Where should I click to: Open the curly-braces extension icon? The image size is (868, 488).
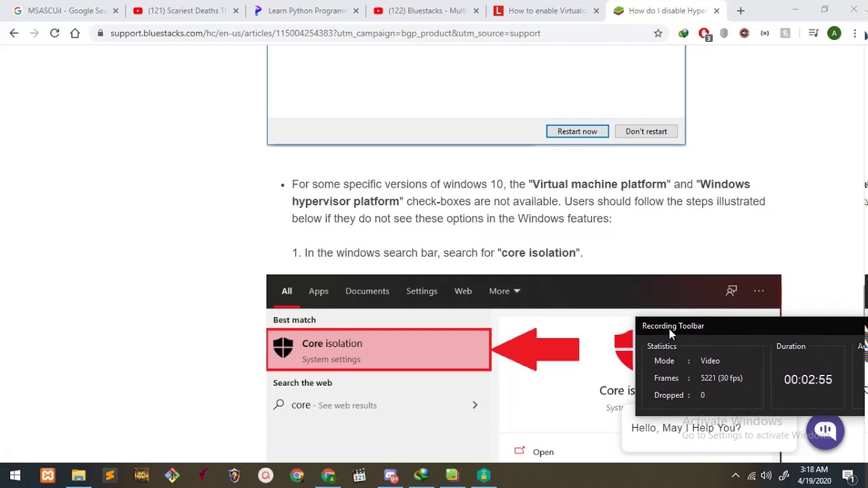coord(765,33)
